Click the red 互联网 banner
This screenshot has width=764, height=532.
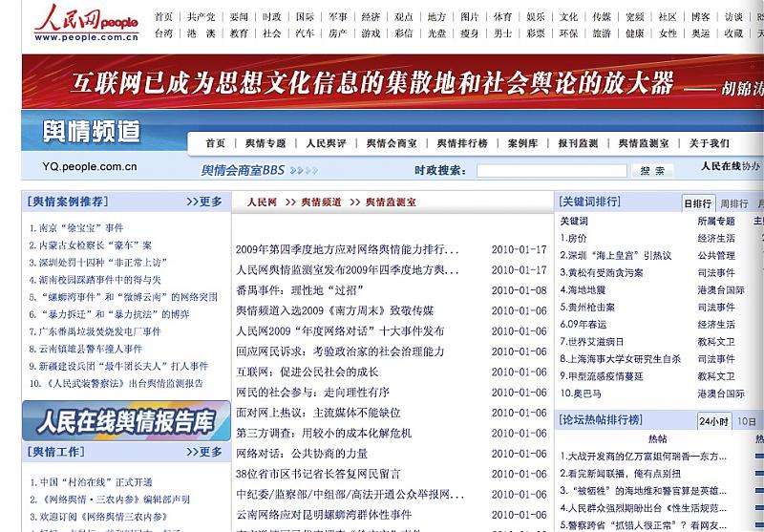(x=393, y=81)
